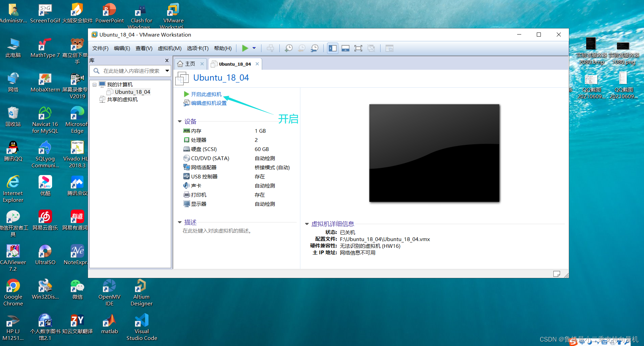Open the 编辑(E) menu

122,48
